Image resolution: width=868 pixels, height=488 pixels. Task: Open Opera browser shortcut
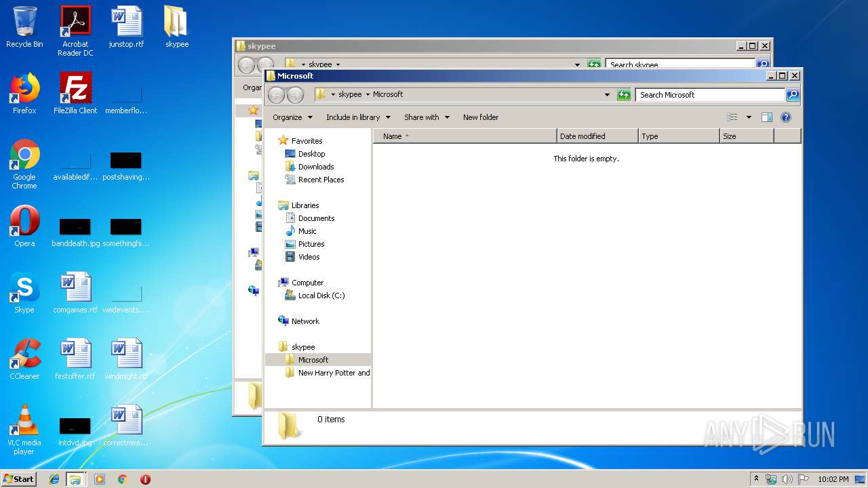click(24, 226)
